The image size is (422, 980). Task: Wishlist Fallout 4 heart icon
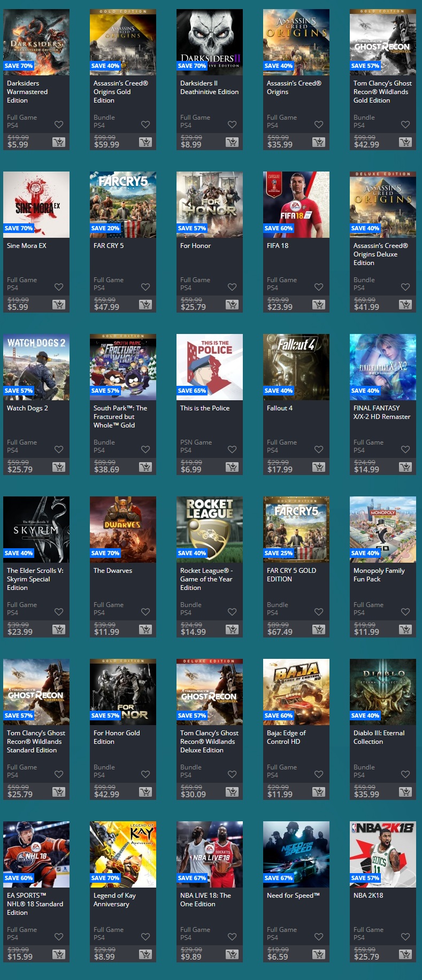(319, 449)
